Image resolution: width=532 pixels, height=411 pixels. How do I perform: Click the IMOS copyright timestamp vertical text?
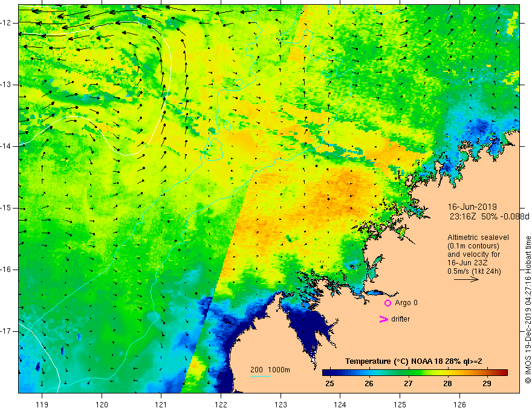[x=528, y=310]
